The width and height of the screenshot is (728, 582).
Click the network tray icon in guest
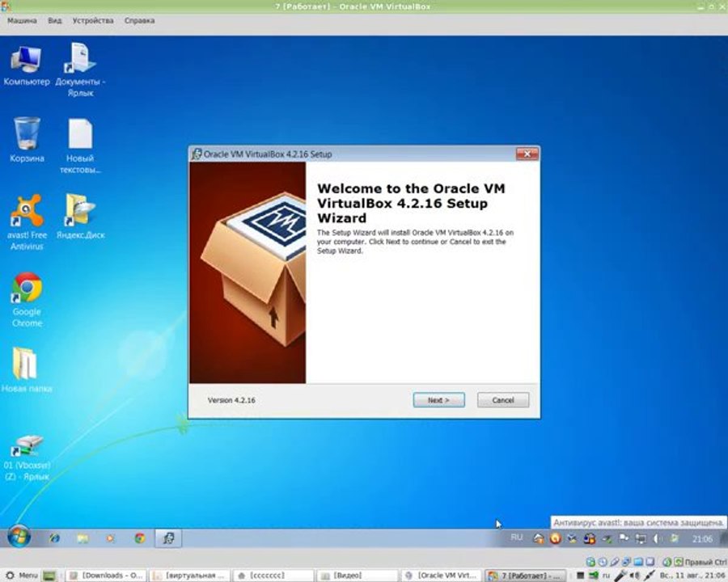[641, 539]
